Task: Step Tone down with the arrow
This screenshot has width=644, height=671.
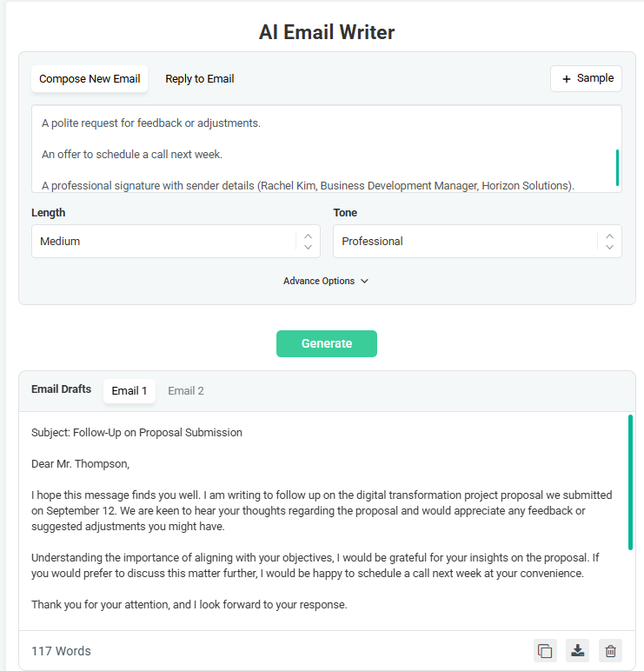Action: click(609, 248)
